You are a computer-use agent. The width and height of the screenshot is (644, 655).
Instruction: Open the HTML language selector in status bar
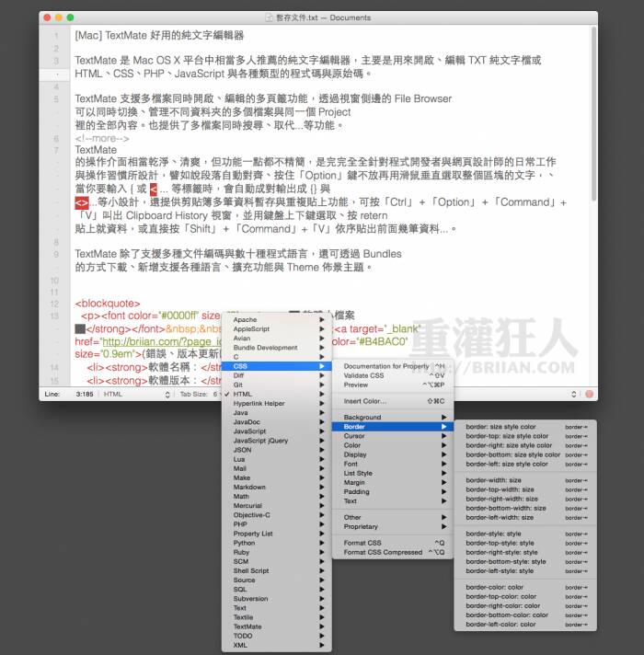pyautogui.click(x=136, y=395)
